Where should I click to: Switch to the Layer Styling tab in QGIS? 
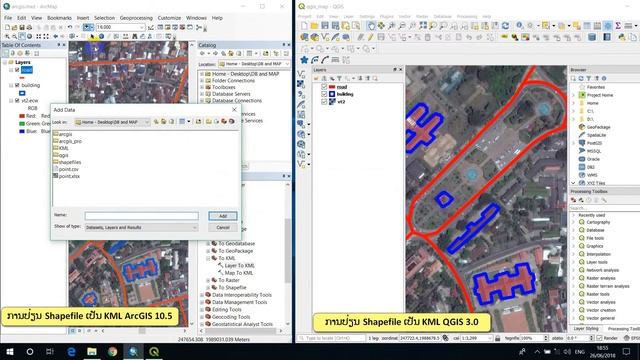coord(586,329)
